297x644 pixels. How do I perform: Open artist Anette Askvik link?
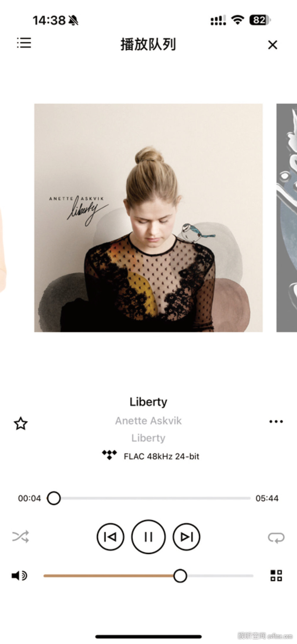click(148, 421)
